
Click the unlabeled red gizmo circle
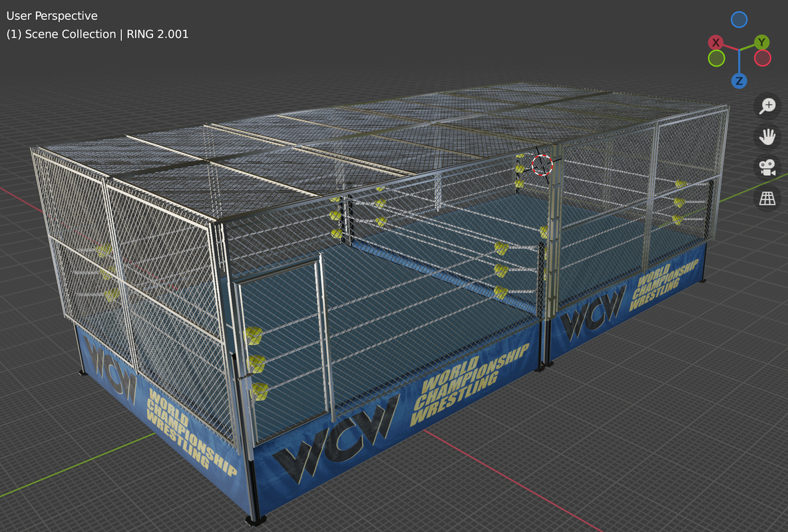click(762, 59)
